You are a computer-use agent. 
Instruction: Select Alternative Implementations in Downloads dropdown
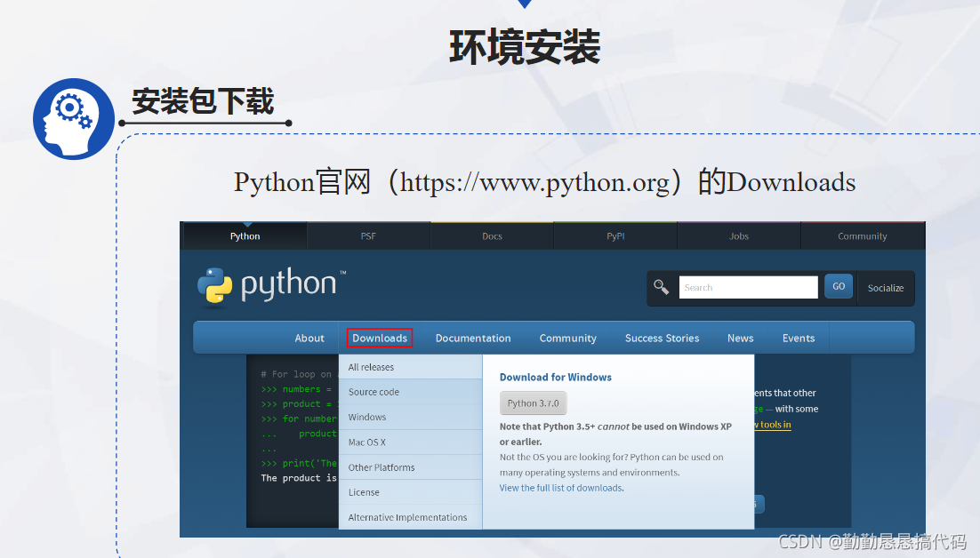(410, 517)
